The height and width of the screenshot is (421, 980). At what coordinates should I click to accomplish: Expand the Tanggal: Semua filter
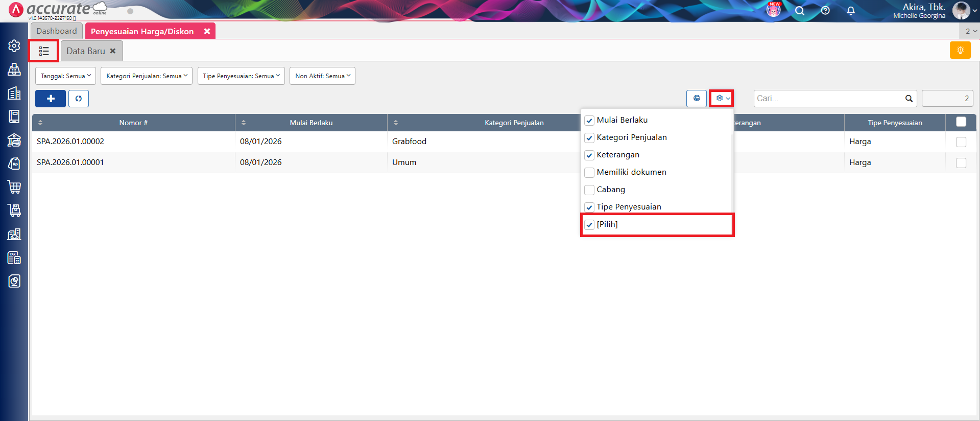tap(65, 76)
